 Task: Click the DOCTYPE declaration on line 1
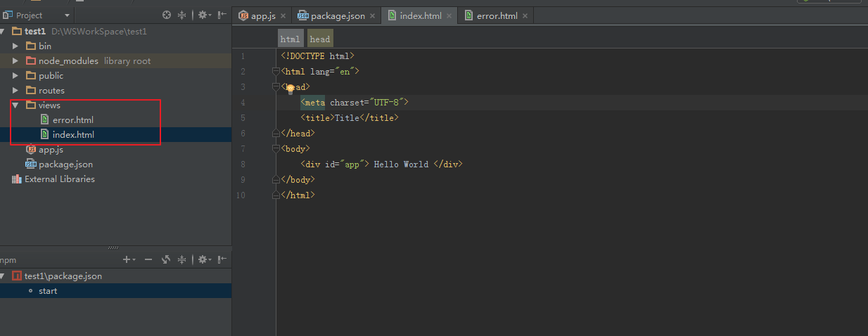coord(317,56)
